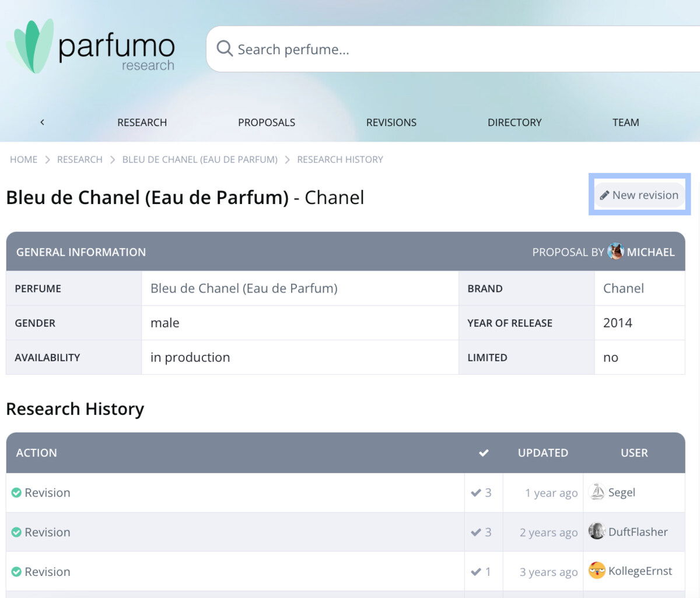700x598 pixels.
Task: Click the year of release value 2014
Action: coord(618,323)
